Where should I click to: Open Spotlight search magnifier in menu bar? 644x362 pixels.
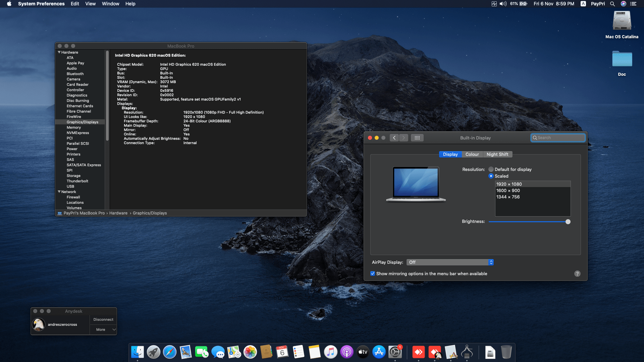tap(612, 4)
